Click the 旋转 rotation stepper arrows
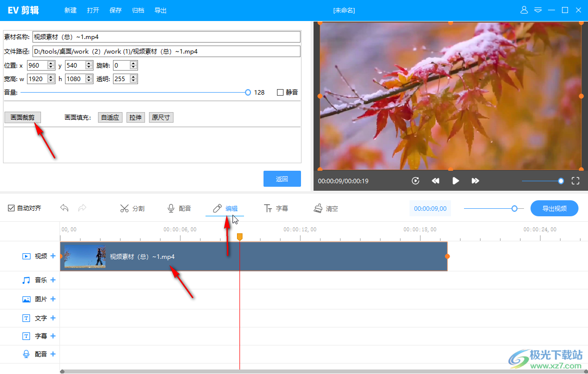The width and height of the screenshot is (588, 374). click(x=133, y=65)
